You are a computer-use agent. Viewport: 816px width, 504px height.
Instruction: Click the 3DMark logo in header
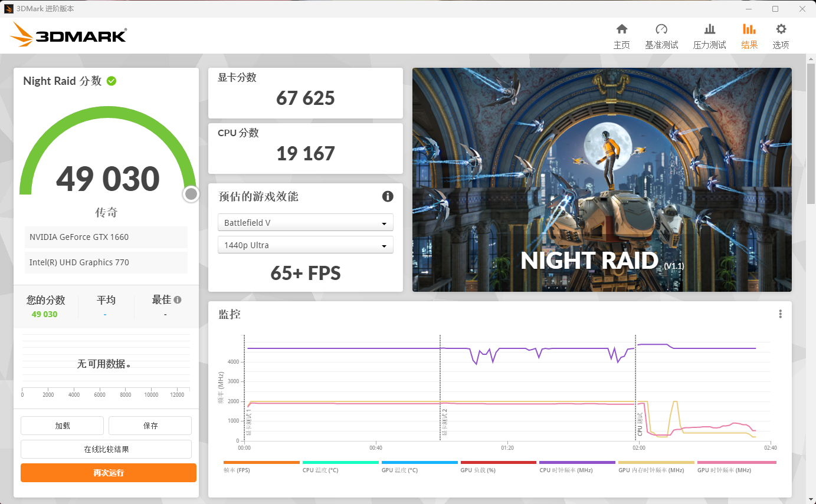point(68,35)
